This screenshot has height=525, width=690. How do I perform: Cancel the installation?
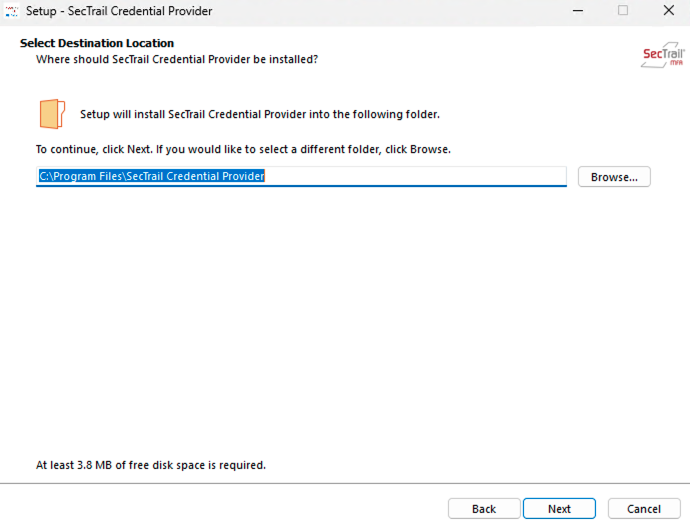pos(644,509)
